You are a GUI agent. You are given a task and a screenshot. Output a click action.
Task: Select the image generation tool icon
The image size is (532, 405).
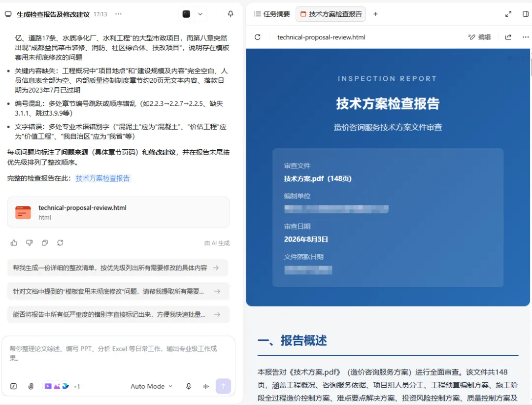(57, 386)
